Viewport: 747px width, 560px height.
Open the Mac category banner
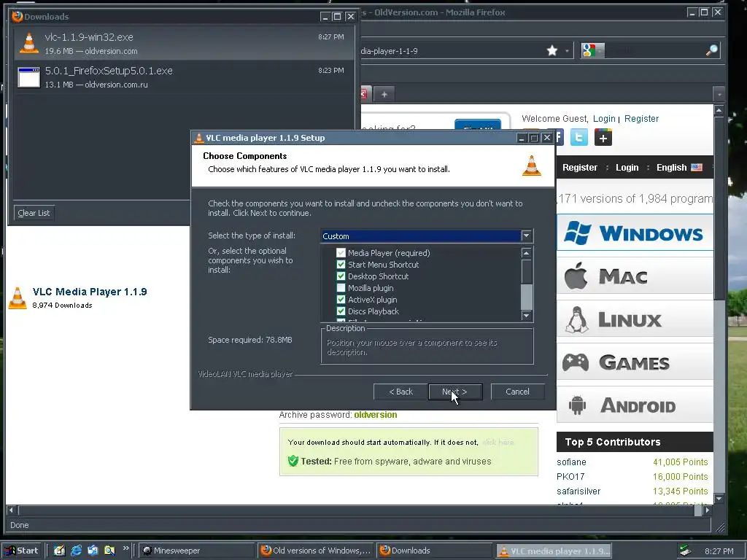635,276
